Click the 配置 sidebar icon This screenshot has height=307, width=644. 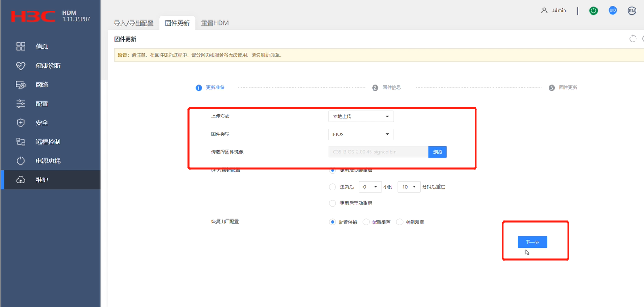coord(42,103)
